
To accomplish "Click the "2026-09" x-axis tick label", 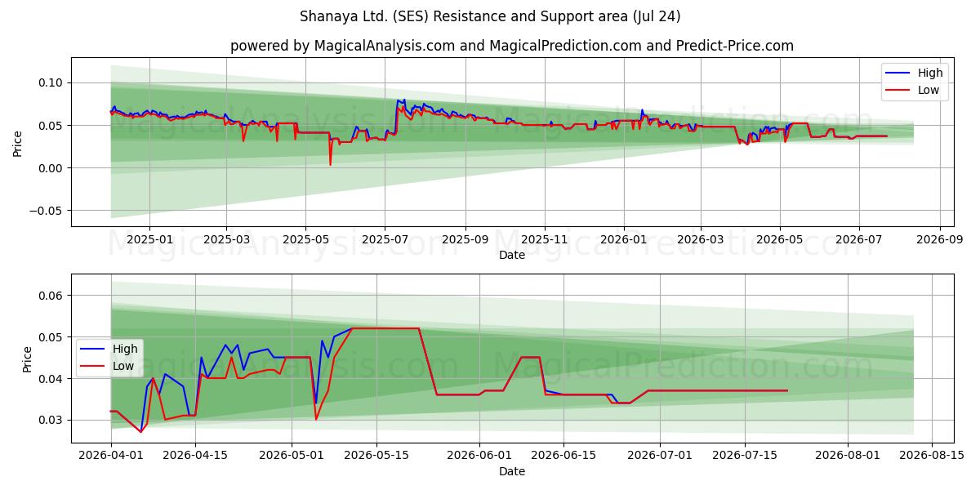I will pyautogui.click(x=939, y=240).
